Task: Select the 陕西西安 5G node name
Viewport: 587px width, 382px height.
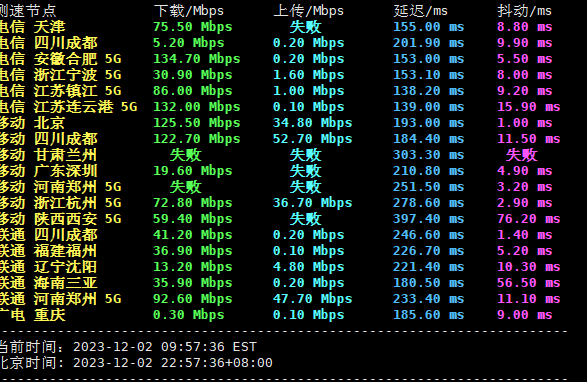Action: (77, 219)
